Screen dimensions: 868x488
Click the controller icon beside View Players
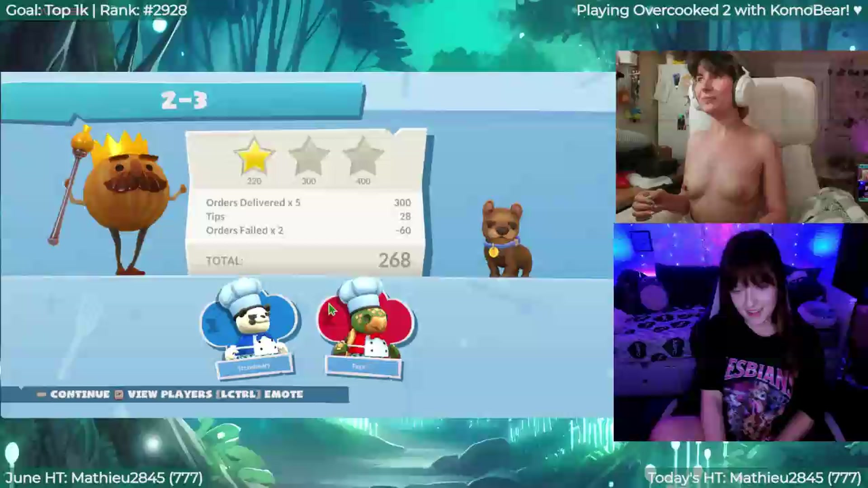(119, 394)
